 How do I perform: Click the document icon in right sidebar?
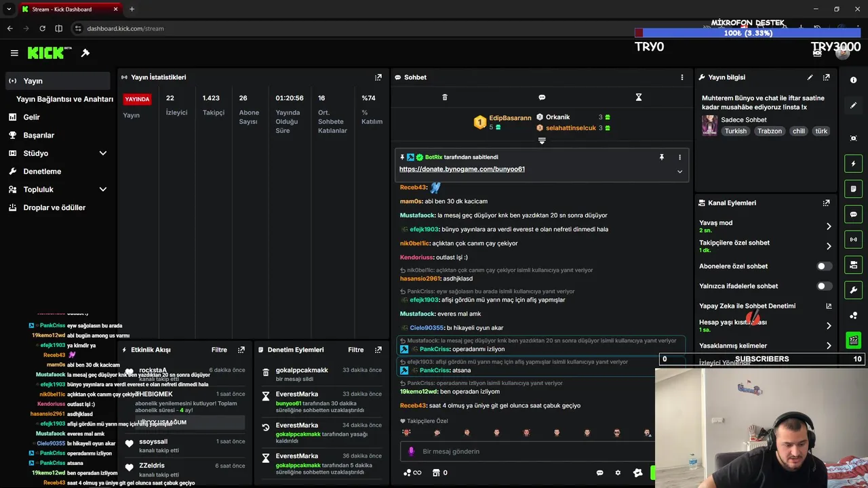coord(853,188)
